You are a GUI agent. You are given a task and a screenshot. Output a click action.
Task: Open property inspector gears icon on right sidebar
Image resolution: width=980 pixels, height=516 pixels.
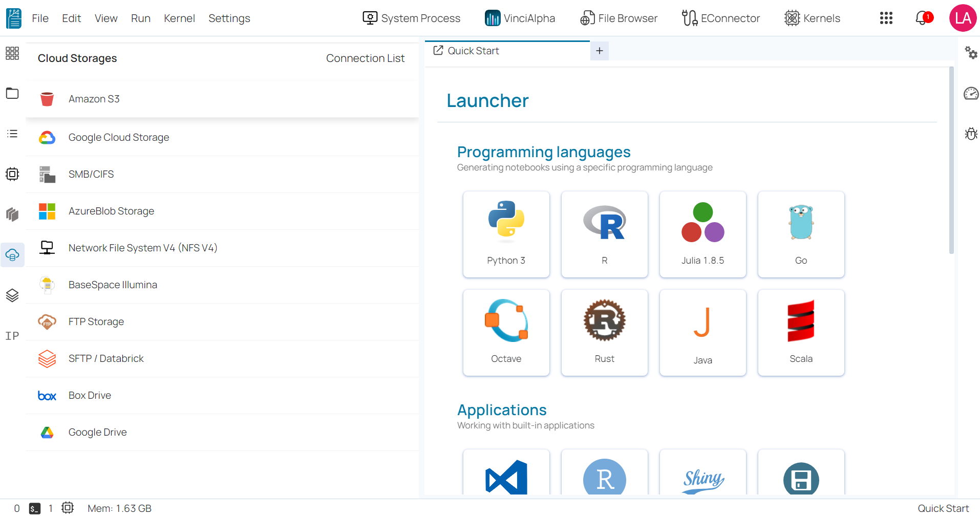[x=971, y=52]
